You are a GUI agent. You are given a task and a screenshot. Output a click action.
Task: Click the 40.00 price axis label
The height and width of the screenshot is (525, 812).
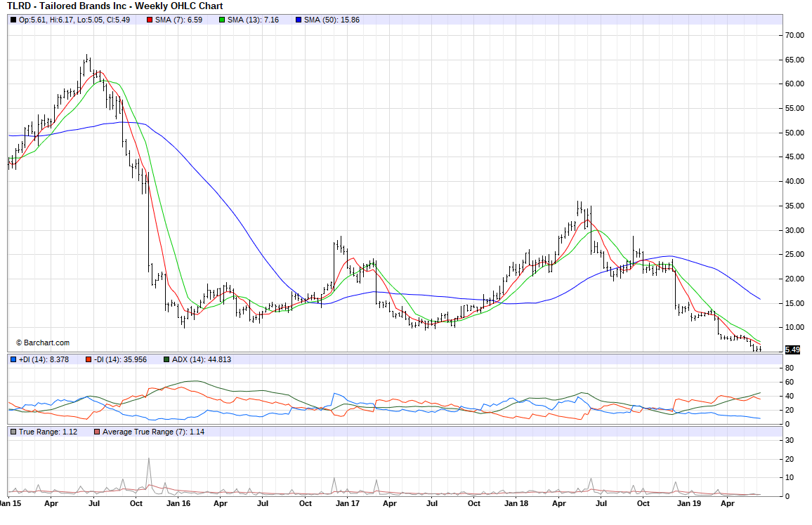coord(794,182)
